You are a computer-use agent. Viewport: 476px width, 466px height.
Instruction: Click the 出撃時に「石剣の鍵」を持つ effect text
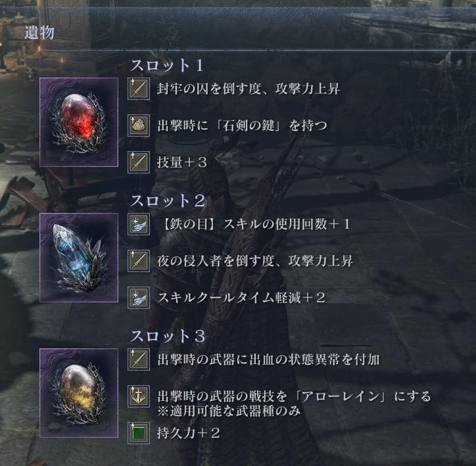pos(242,126)
